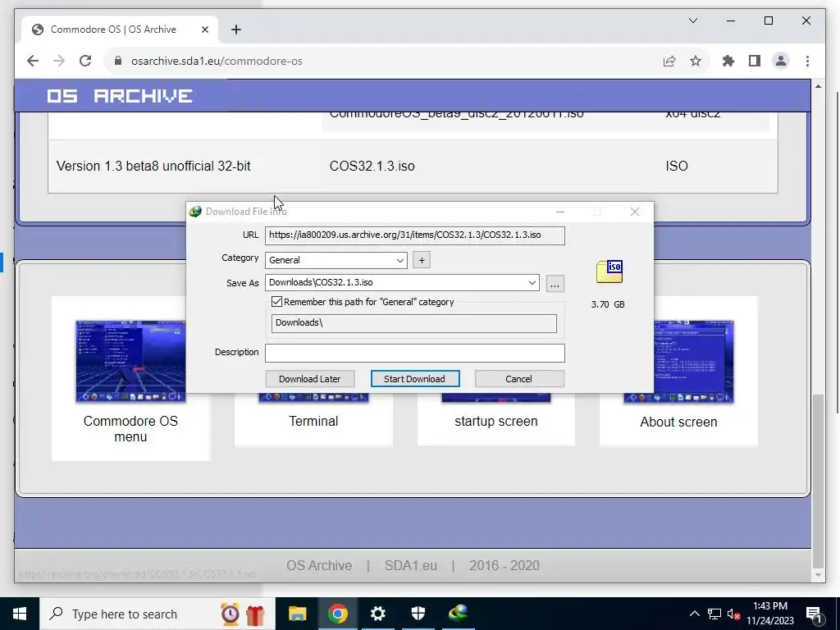The height and width of the screenshot is (630, 840).
Task: Expand the Save As path dropdown arrow
Action: 532,283
